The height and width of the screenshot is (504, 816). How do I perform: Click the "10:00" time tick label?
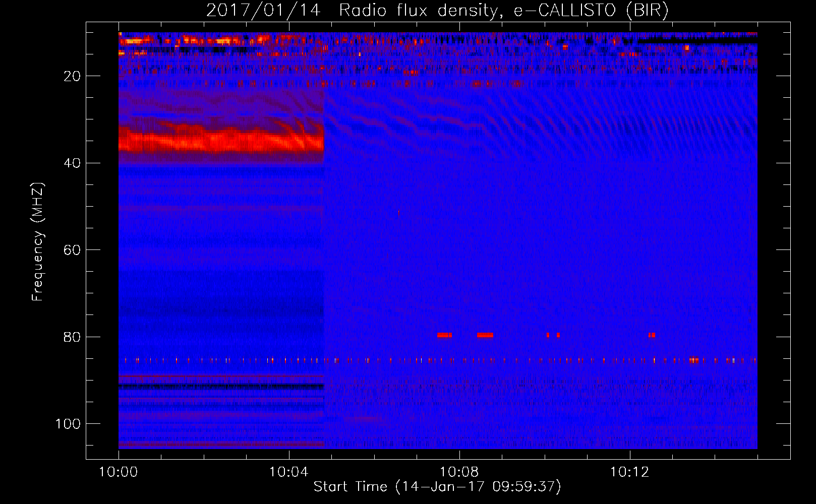click(118, 472)
